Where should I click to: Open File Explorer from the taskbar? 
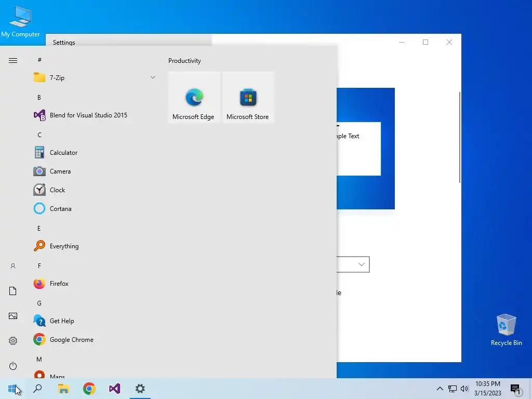tap(63, 389)
